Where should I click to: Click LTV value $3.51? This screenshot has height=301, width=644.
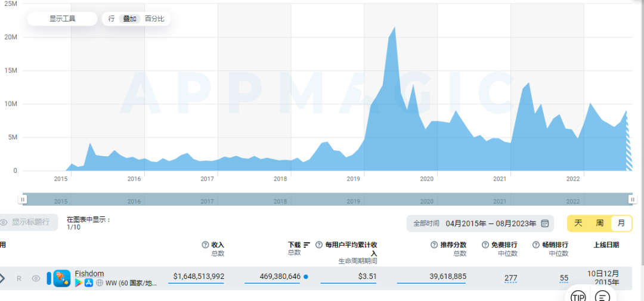(x=367, y=277)
